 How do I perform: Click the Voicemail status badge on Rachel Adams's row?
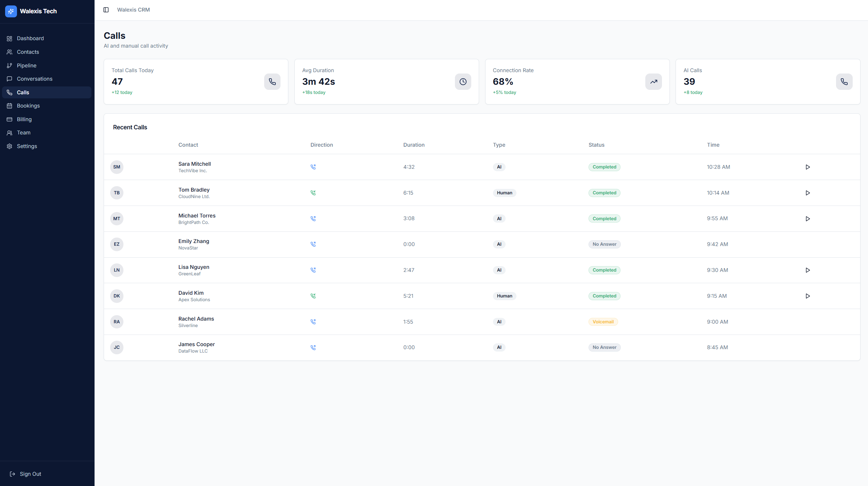pos(603,322)
